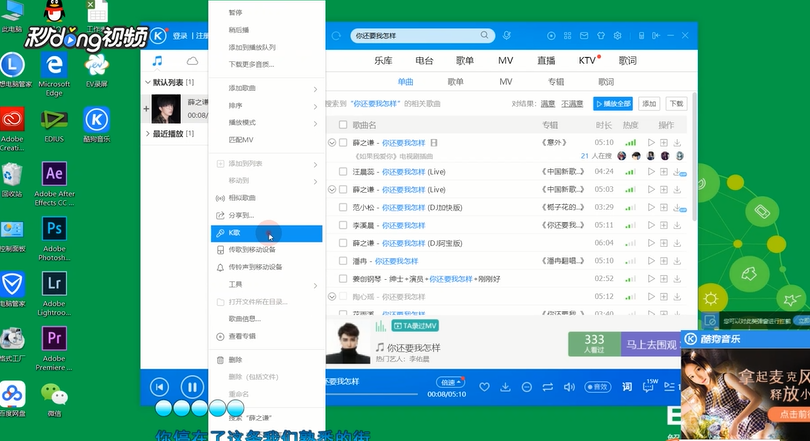810x441 pixels.
Task: Switch to the 电台 top tab
Action: [424, 60]
